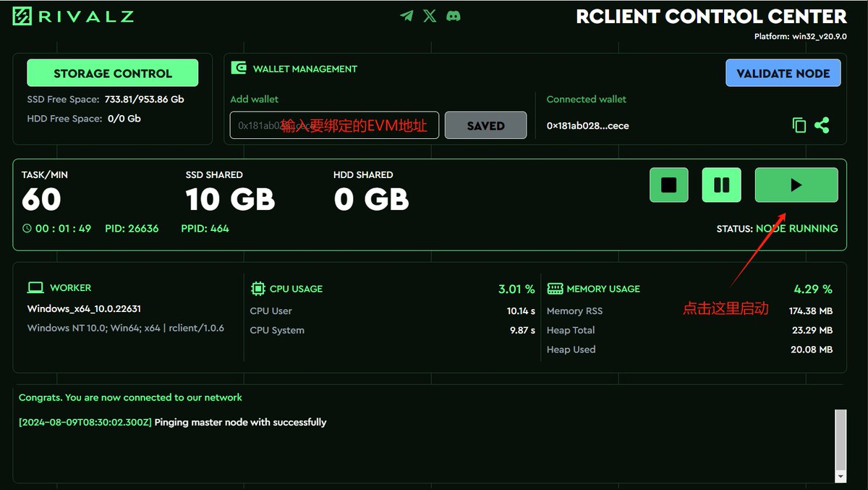This screenshot has height=490, width=868.
Task: Click the Pinging master node log entry
Action: [172, 422]
